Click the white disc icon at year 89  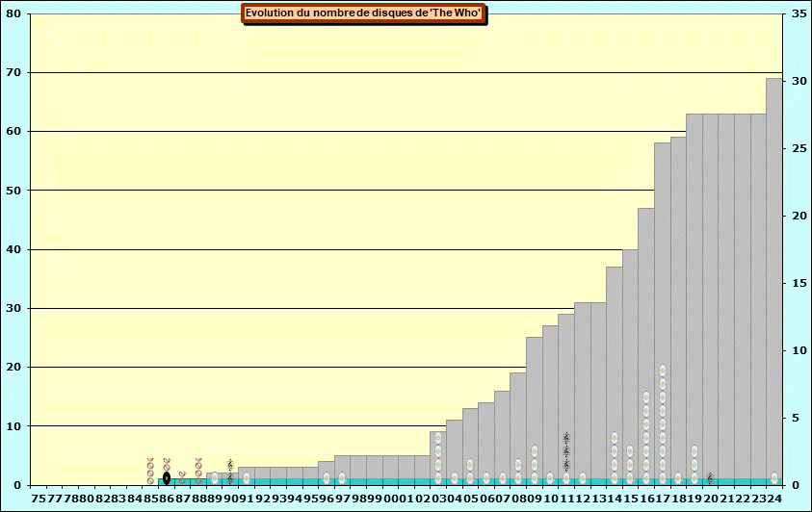(215, 478)
